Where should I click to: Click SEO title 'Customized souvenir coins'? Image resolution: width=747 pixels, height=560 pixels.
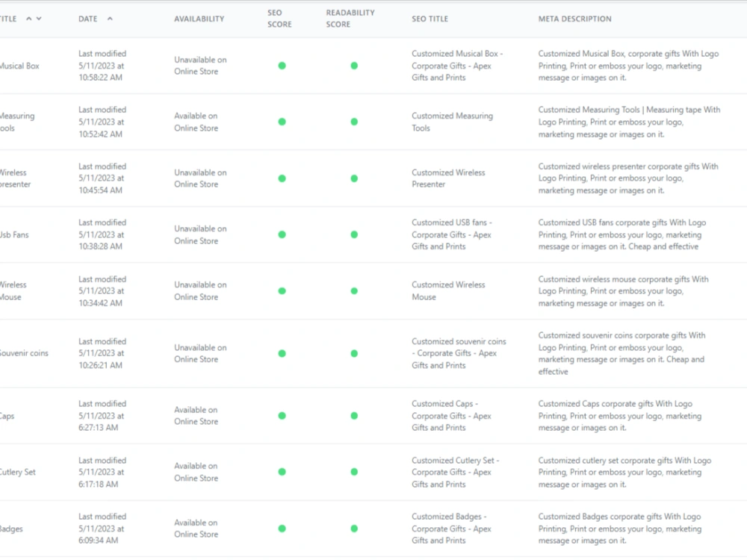tap(459, 353)
